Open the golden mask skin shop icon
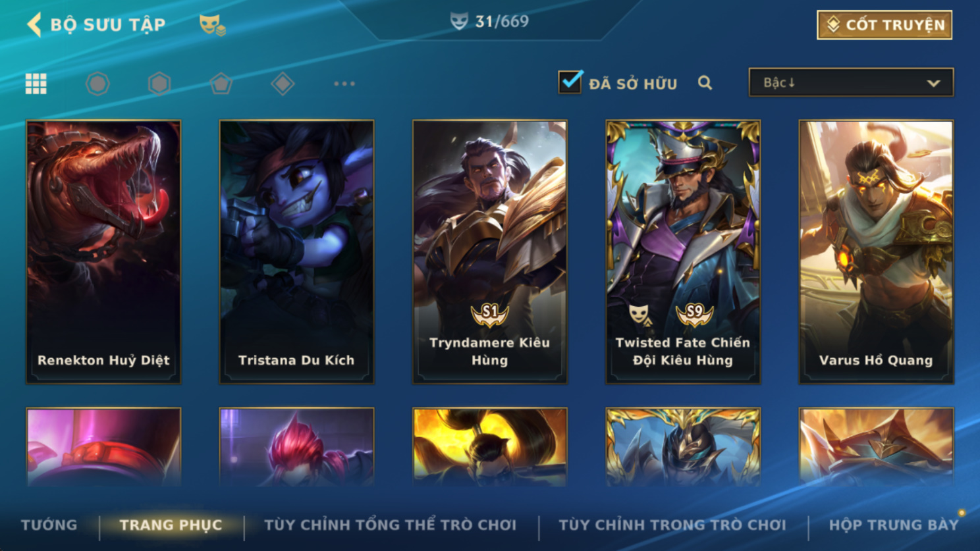The width and height of the screenshot is (980, 551). 212,25
